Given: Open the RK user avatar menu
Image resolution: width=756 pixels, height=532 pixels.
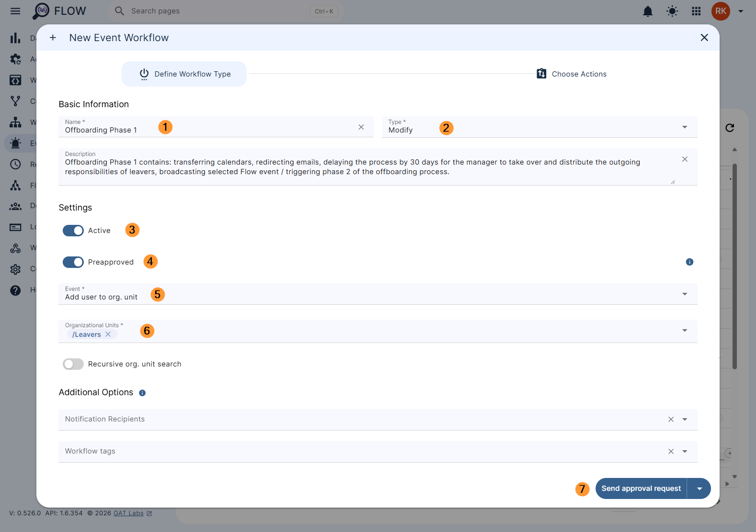Looking at the screenshot, I should click(721, 11).
